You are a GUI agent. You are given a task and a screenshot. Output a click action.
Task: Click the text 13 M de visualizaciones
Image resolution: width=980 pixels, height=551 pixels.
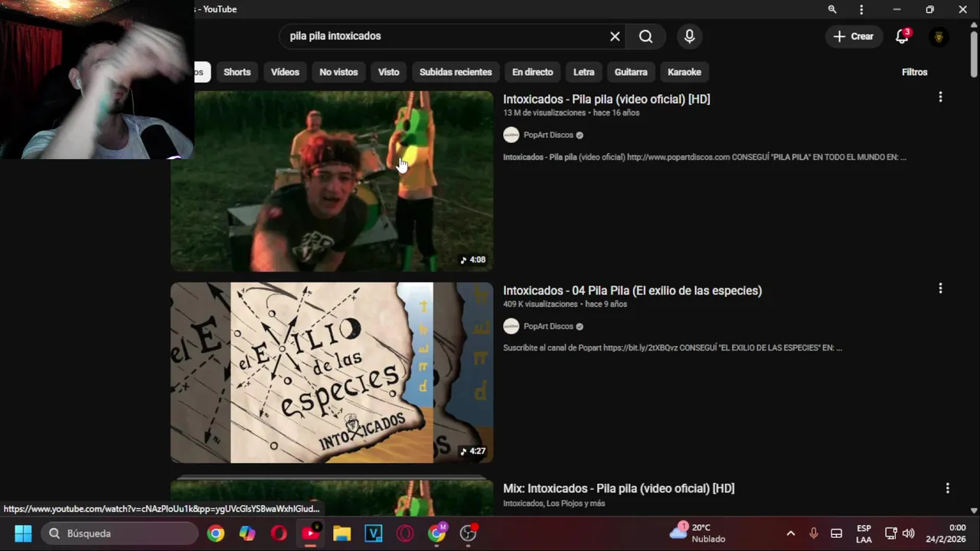pos(544,112)
